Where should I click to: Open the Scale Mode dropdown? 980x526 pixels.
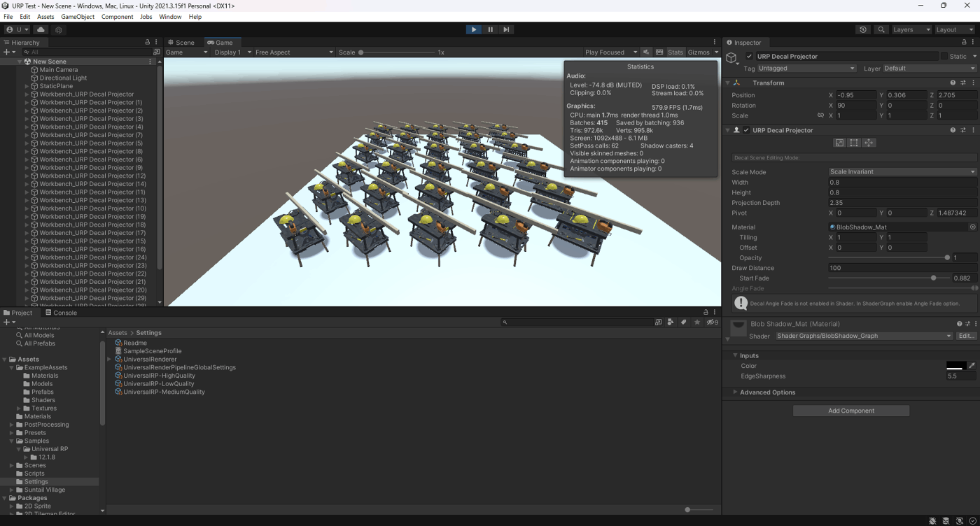902,172
